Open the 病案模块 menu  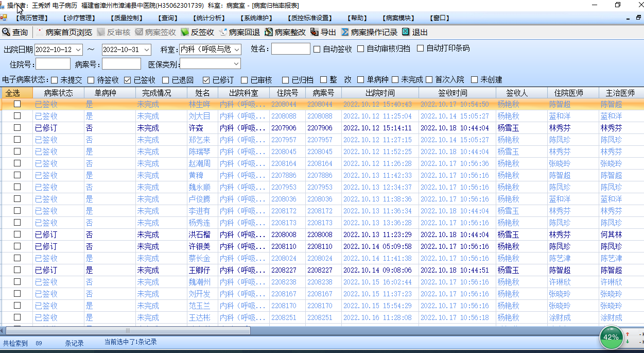(x=399, y=18)
